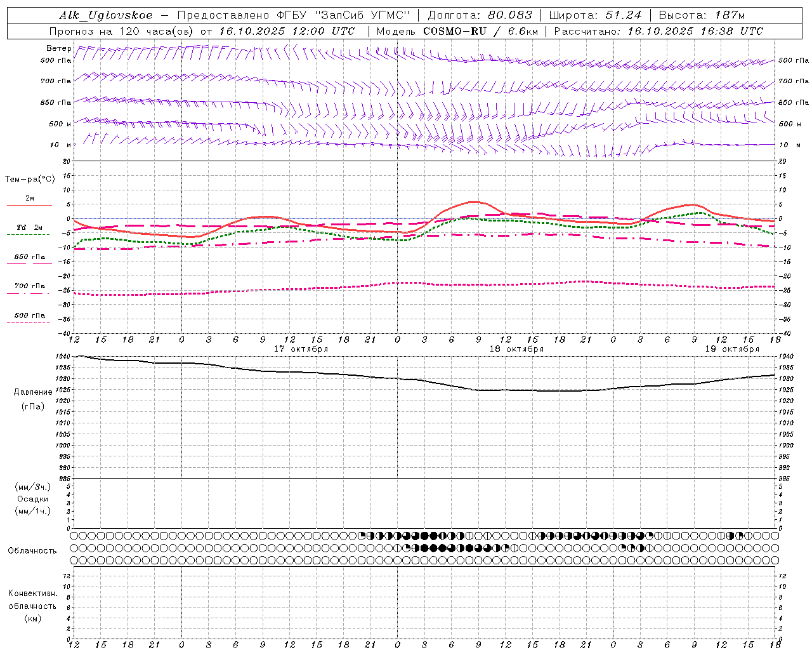Select the (мм/1ч.) precipitation unit label
This screenshot has height=650, width=812.
[33, 511]
